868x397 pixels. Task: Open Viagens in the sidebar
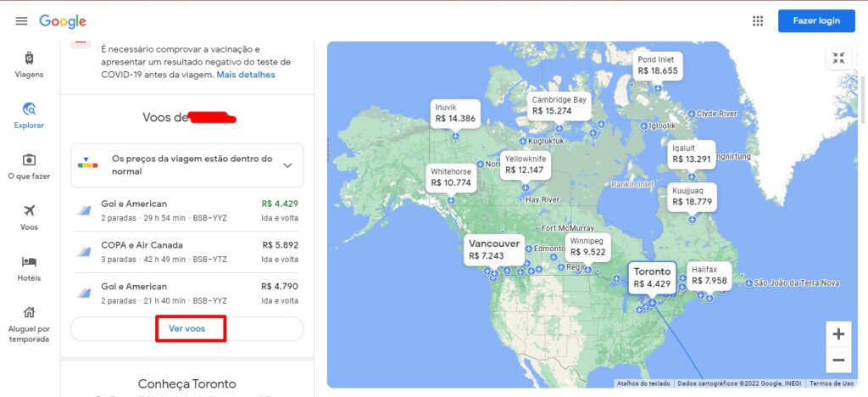tap(29, 64)
